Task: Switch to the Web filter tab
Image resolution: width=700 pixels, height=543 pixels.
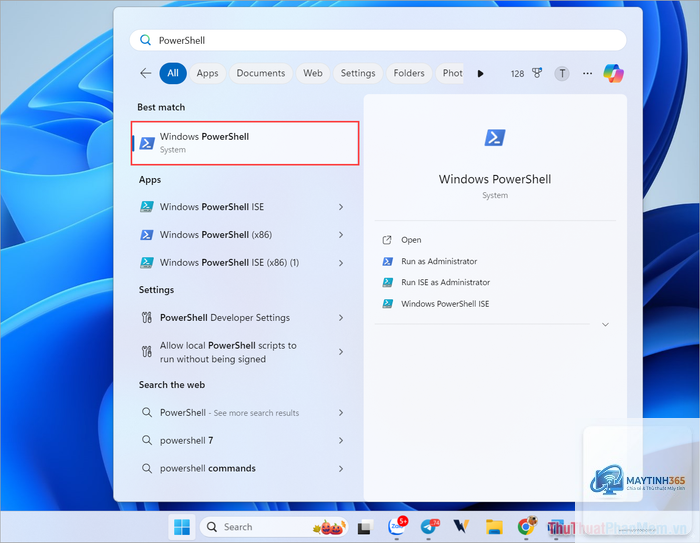Action: pos(313,73)
